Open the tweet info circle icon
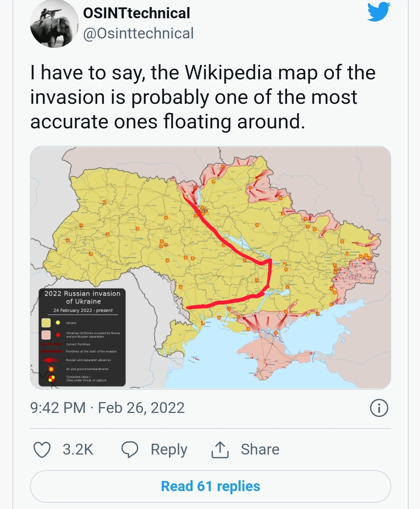The image size is (420, 509). [x=379, y=408]
